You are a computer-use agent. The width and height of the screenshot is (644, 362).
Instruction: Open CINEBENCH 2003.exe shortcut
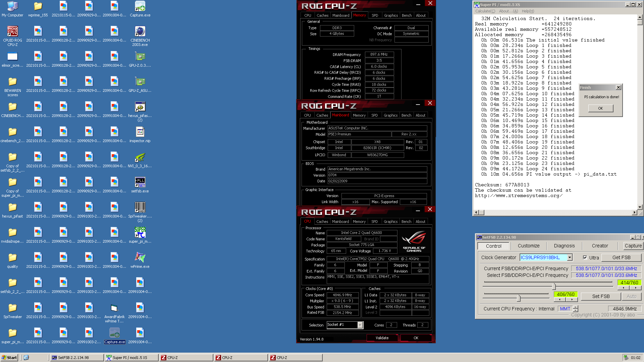(x=140, y=36)
